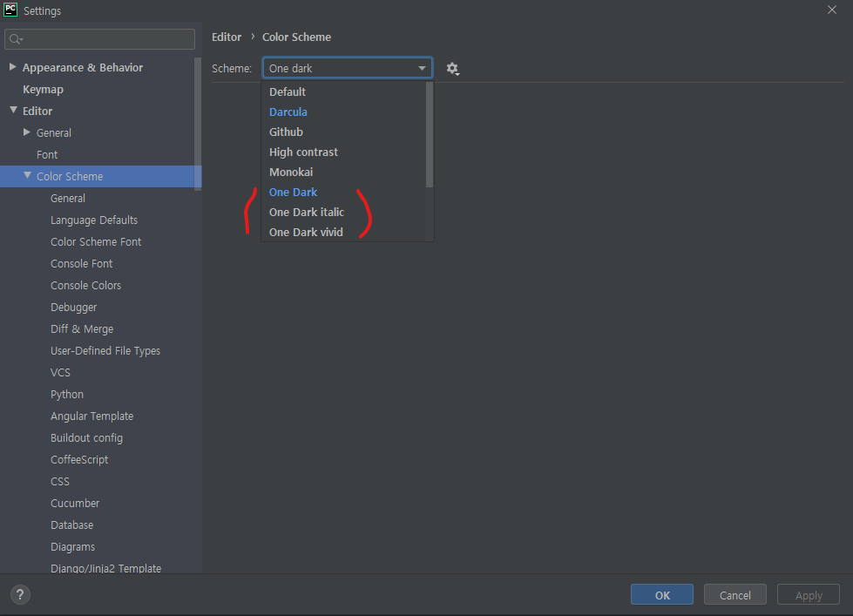Viewport: 853px width, 616px height.
Task: Focus the settings search field
Action: (x=99, y=39)
